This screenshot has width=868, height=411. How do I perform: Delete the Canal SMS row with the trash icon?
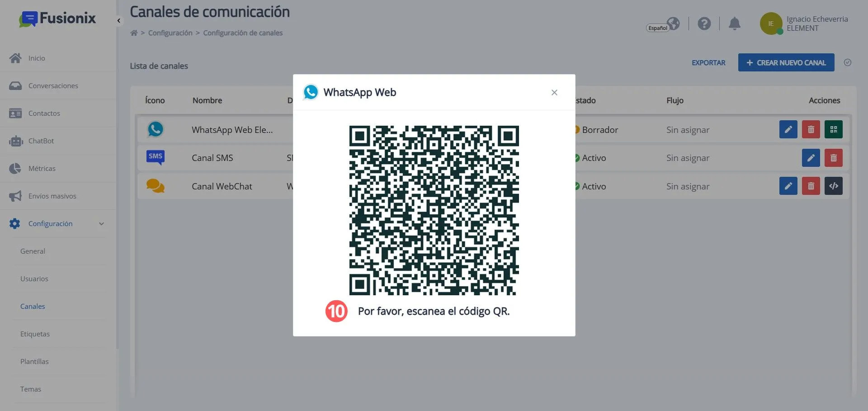(x=834, y=158)
